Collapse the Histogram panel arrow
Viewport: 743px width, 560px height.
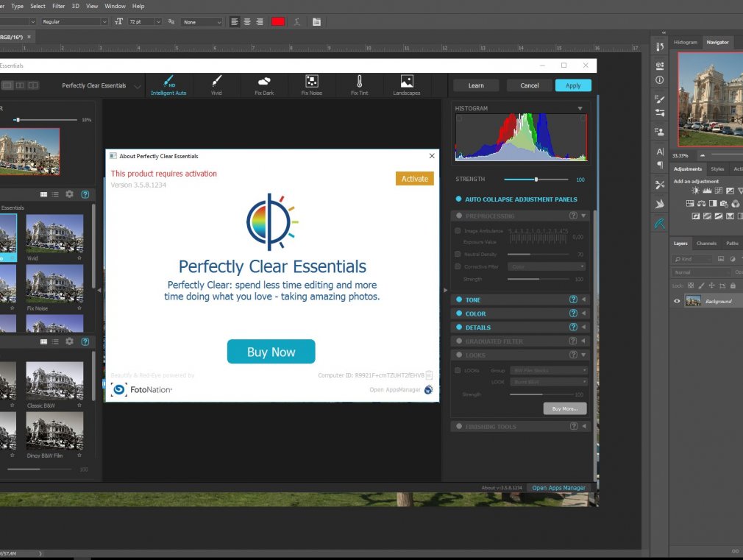tap(580, 109)
